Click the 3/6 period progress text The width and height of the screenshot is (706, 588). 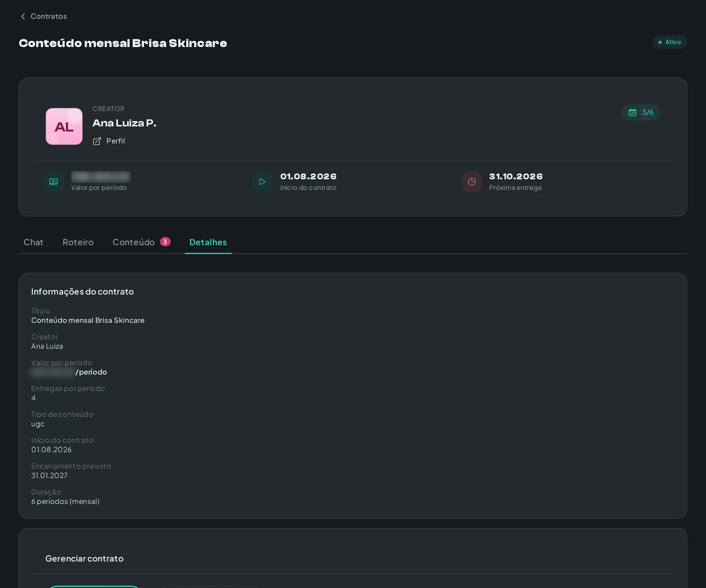pyautogui.click(x=647, y=112)
